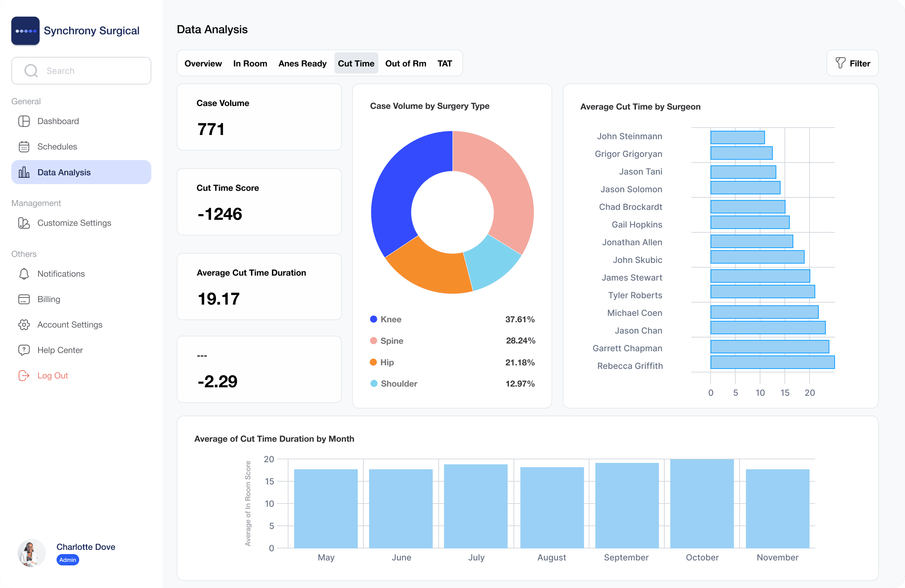Click inside the Search field
The width and height of the screenshot is (905, 588).
[x=91, y=71]
